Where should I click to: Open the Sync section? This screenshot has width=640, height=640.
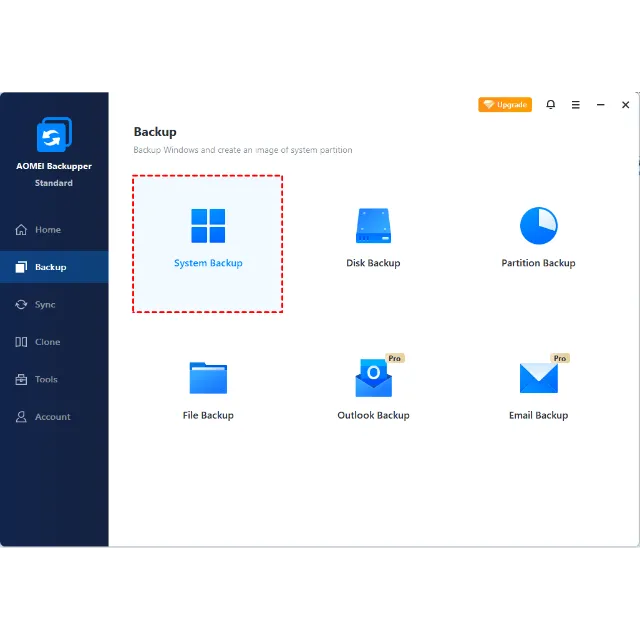click(x=44, y=305)
